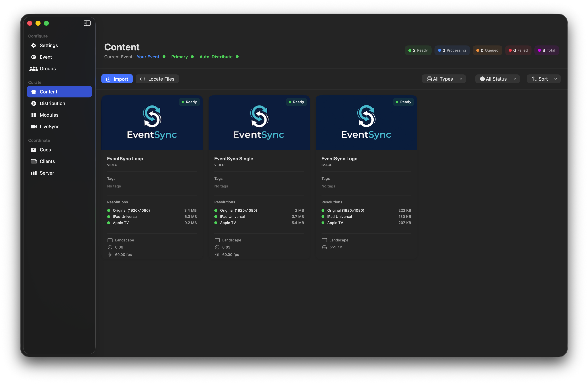Check Landscape for EventSync Single
The height and width of the screenshot is (384, 588).
pos(217,240)
